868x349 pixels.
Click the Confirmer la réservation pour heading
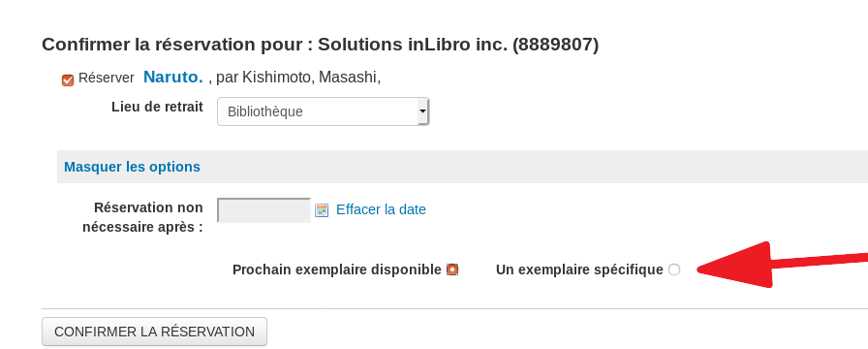[320, 45]
